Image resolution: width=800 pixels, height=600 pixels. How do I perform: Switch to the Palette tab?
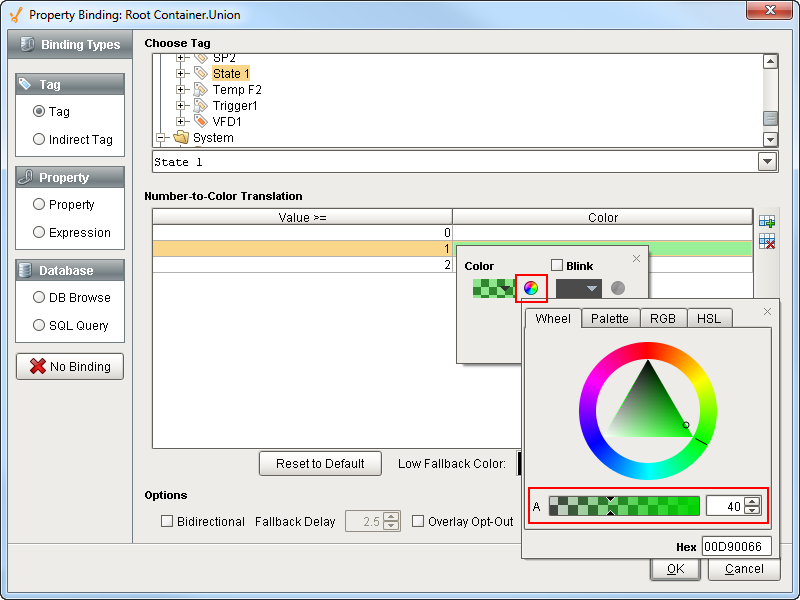pyautogui.click(x=609, y=318)
